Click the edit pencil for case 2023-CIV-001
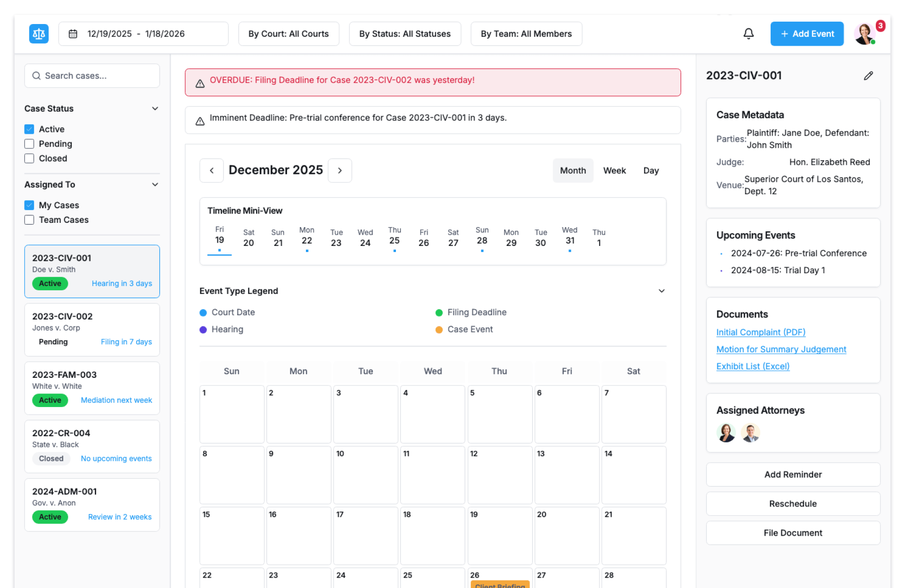Image resolution: width=905 pixels, height=588 pixels. point(868,76)
